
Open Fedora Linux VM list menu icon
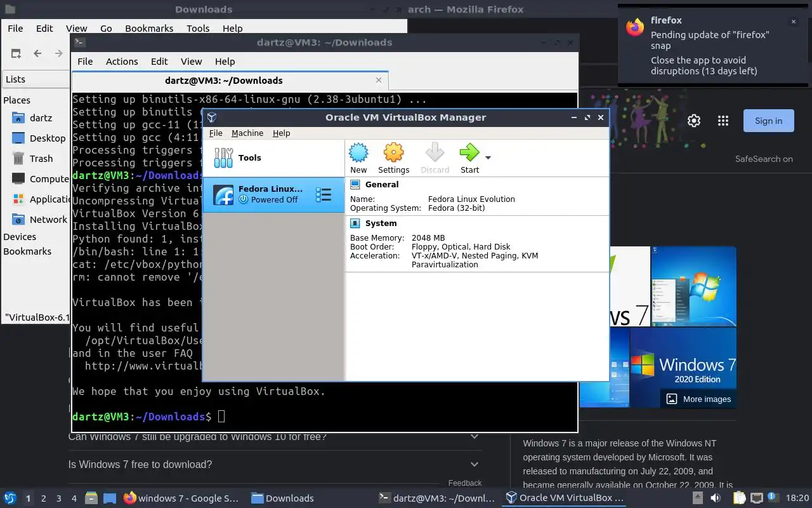[324, 195]
